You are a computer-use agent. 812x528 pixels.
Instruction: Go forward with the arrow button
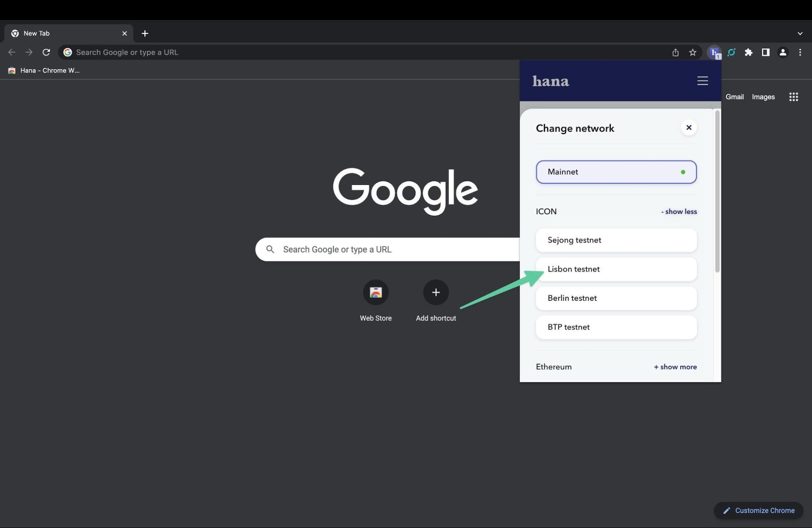tap(29, 52)
